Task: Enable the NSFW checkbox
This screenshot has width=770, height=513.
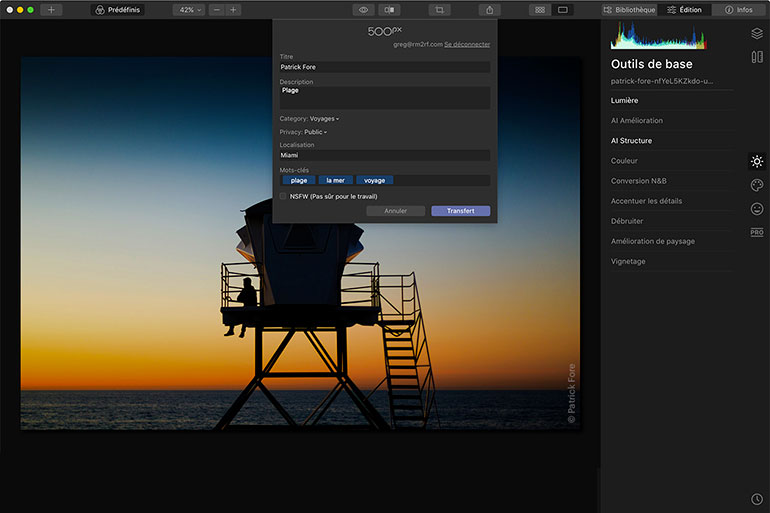Action: (284, 196)
